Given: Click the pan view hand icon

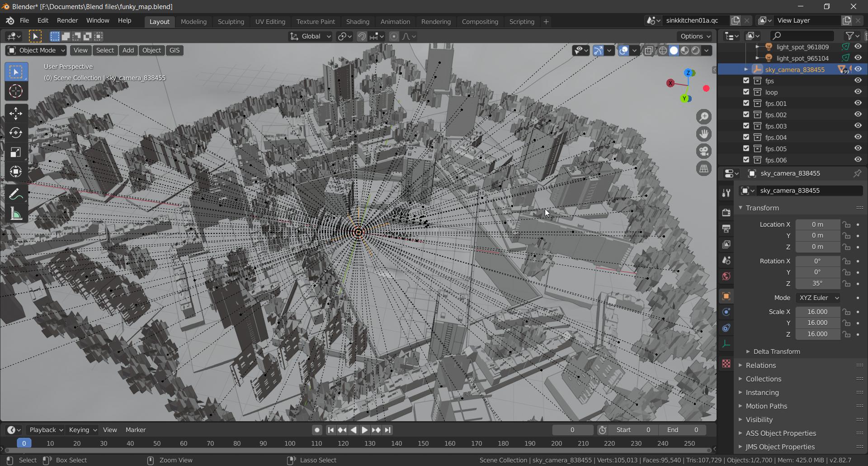Looking at the screenshot, I should [x=704, y=134].
